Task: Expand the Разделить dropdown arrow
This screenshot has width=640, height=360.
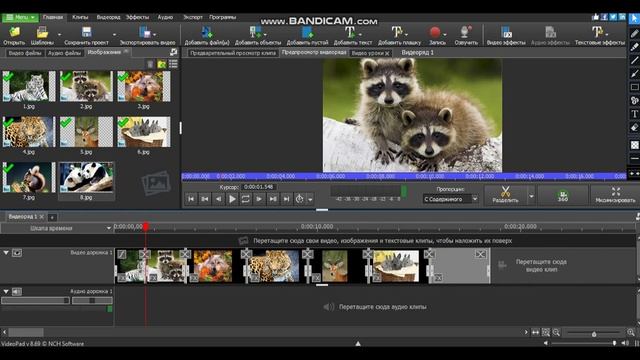Action: tap(531, 196)
